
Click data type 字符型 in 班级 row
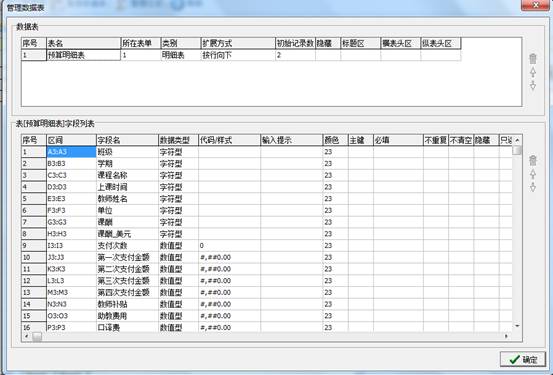point(178,152)
